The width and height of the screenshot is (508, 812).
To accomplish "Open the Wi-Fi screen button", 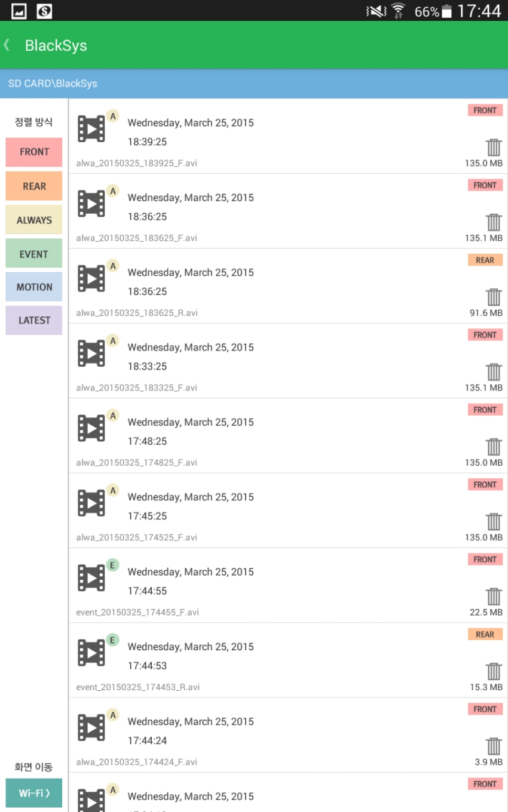I will 34,793.
